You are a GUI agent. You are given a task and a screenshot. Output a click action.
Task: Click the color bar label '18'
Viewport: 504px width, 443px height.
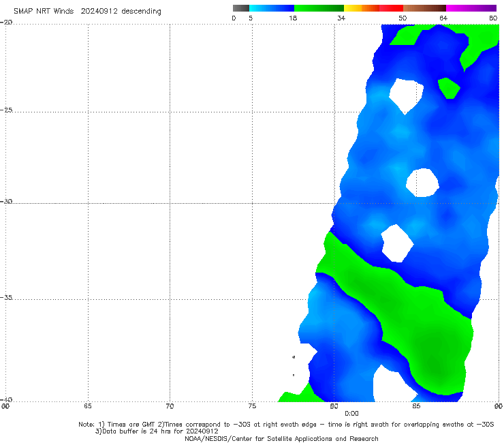(x=293, y=18)
